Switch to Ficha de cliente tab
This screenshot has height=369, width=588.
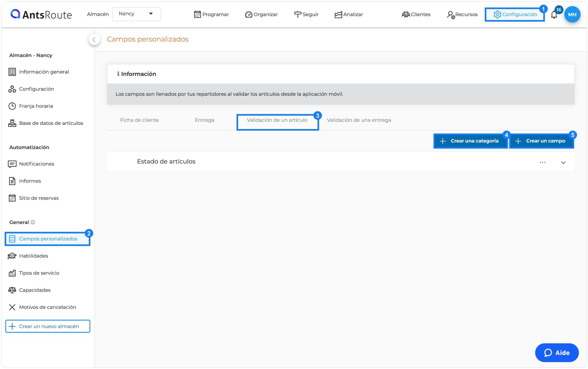[x=139, y=120]
